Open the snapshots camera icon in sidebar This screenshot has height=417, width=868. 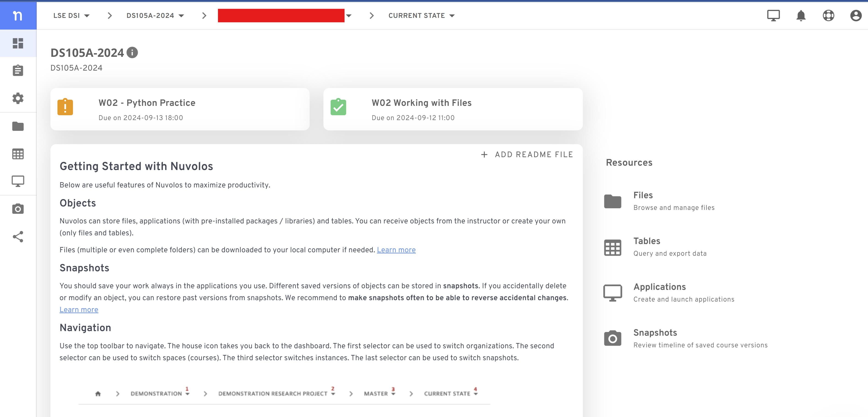(17, 209)
